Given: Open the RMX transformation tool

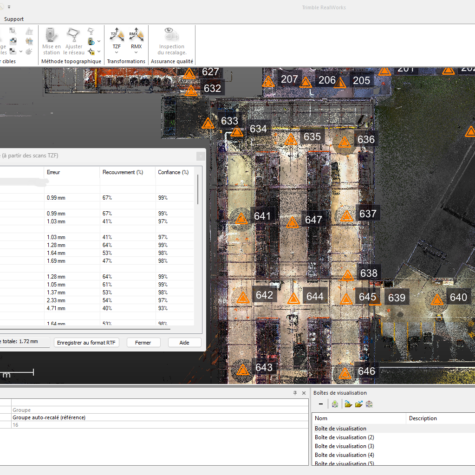Looking at the screenshot, I should click(x=136, y=37).
